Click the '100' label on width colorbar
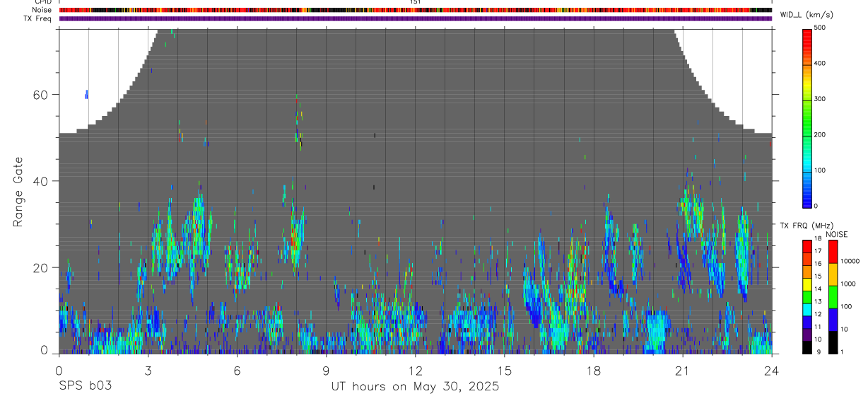 point(820,170)
